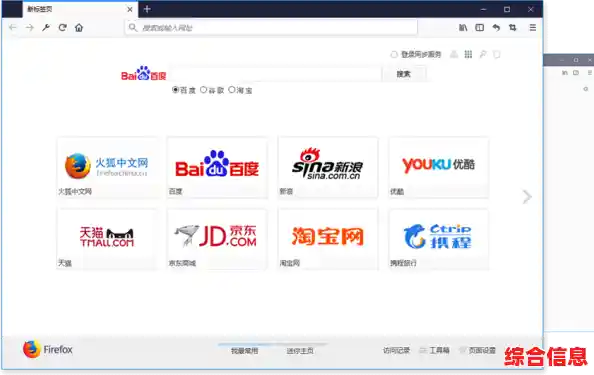Open the wrench developer tools icon
Image resolution: width=594 pixels, height=375 pixels.
(x=46, y=28)
